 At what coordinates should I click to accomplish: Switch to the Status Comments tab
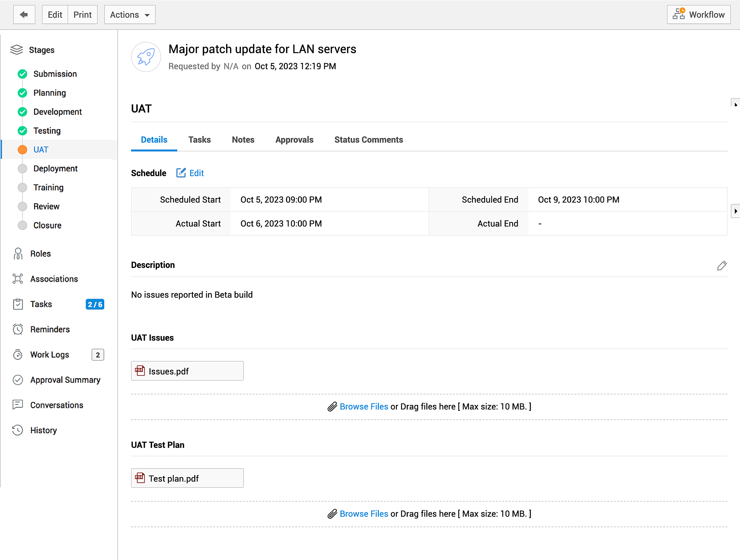(x=369, y=140)
